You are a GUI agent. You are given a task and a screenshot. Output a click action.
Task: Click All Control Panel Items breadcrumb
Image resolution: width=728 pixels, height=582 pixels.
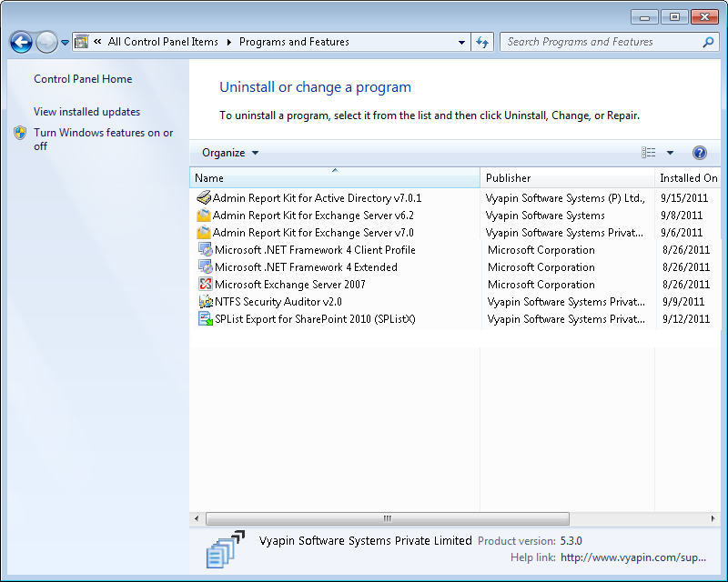(163, 42)
